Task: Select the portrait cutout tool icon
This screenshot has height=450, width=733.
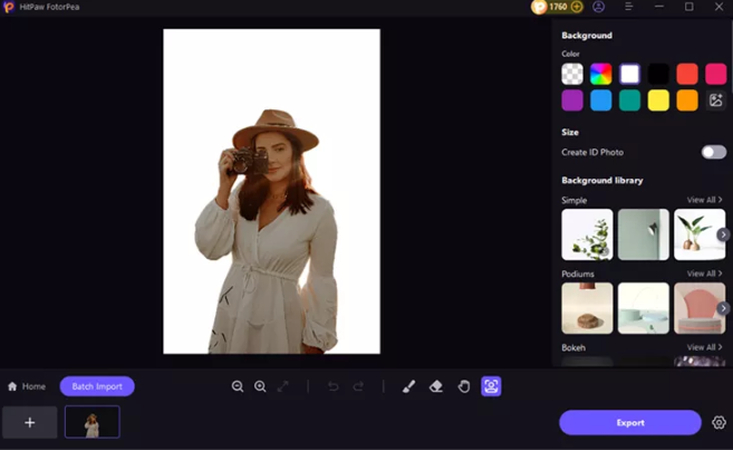Action: 491,386
